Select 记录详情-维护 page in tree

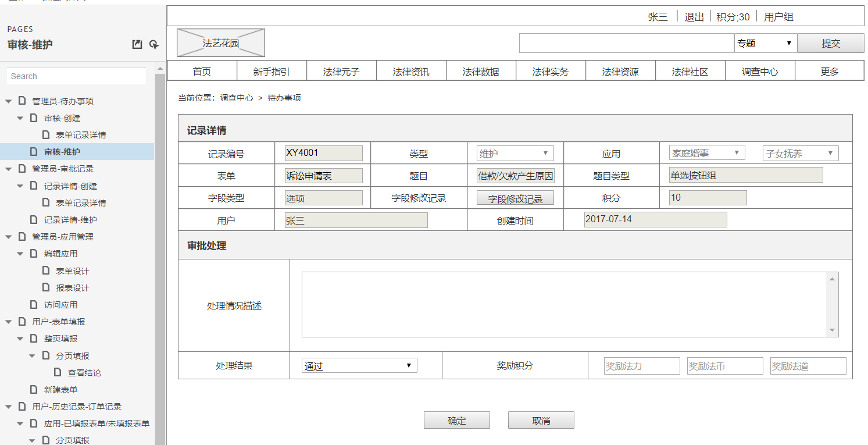pos(70,220)
